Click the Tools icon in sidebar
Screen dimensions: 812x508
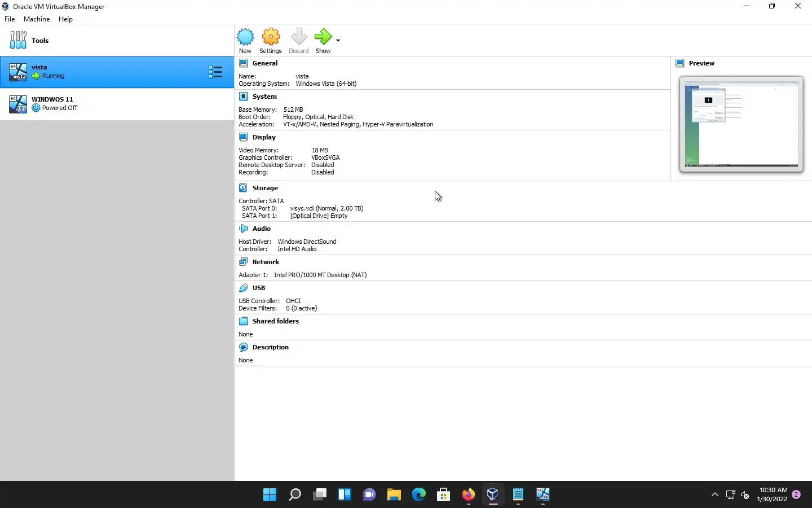[18, 40]
